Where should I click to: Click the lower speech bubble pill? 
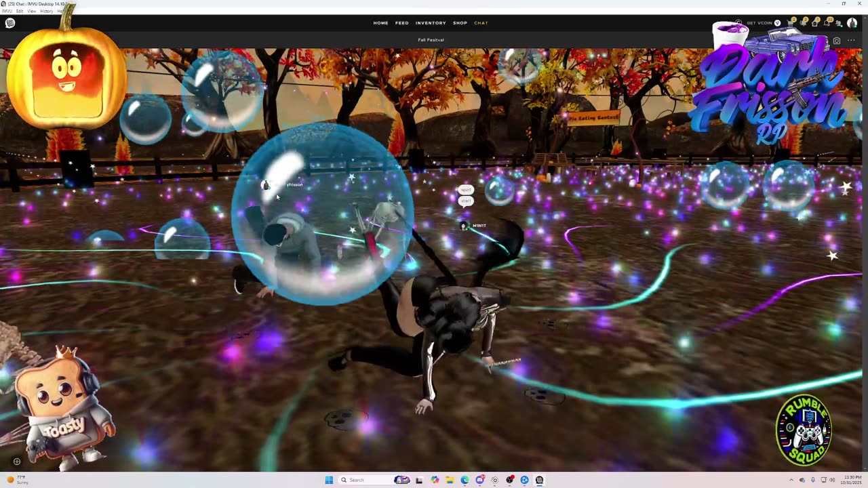(x=466, y=201)
